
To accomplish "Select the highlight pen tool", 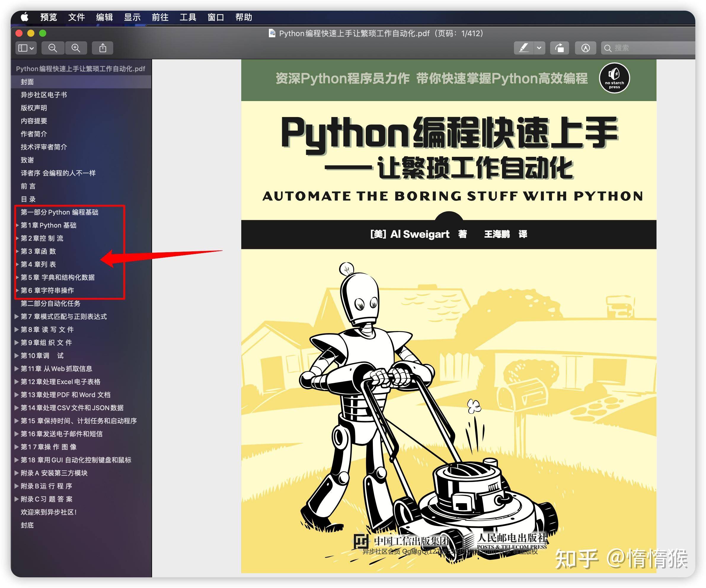I will point(523,48).
